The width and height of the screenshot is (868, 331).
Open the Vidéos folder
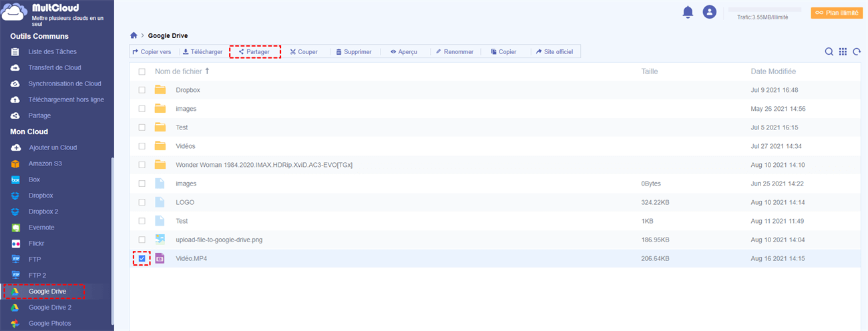[x=186, y=146]
